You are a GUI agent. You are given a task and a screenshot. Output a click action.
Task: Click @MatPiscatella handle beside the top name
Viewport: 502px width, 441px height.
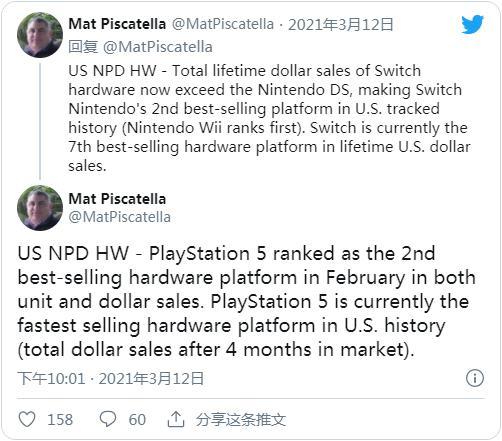click(x=223, y=24)
